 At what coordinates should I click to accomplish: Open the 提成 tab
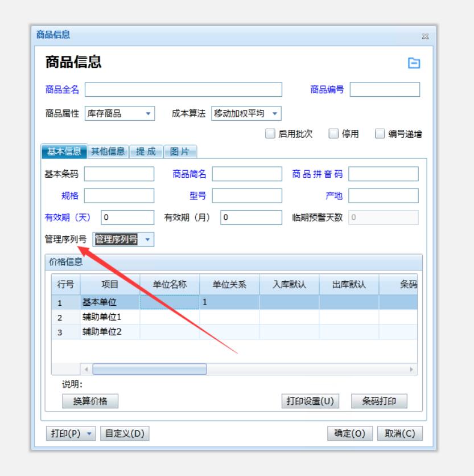tap(146, 151)
